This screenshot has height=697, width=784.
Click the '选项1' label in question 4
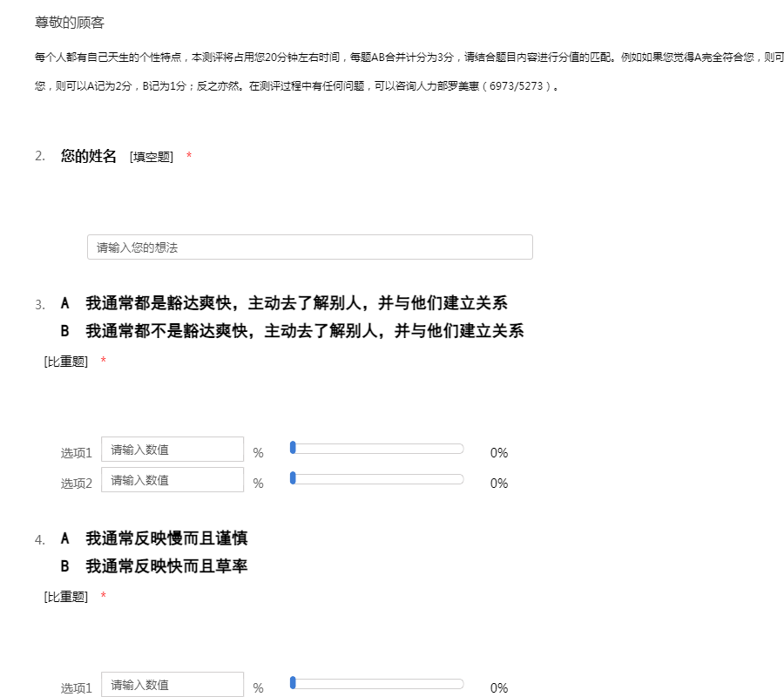(77, 688)
